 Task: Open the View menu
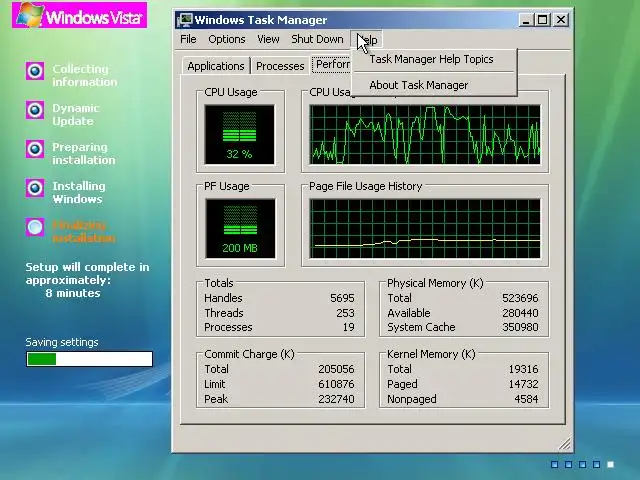[268, 39]
